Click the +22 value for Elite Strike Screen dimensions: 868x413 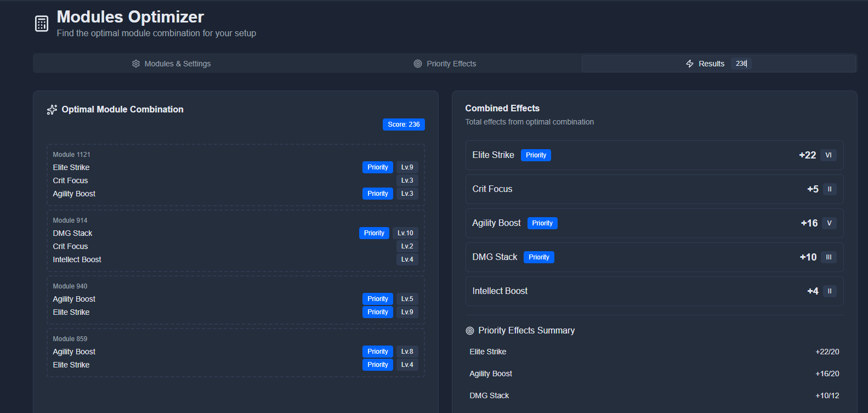[808, 155]
